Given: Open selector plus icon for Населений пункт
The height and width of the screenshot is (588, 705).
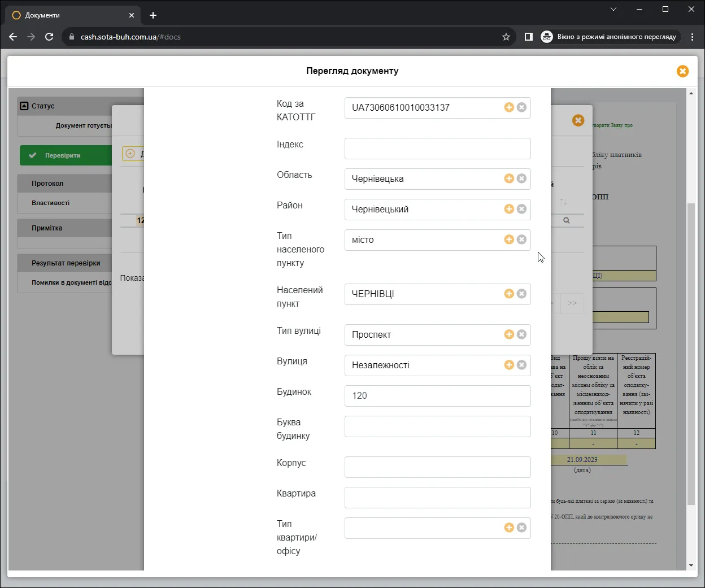Looking at the screenshot, I should coord(509,294).
